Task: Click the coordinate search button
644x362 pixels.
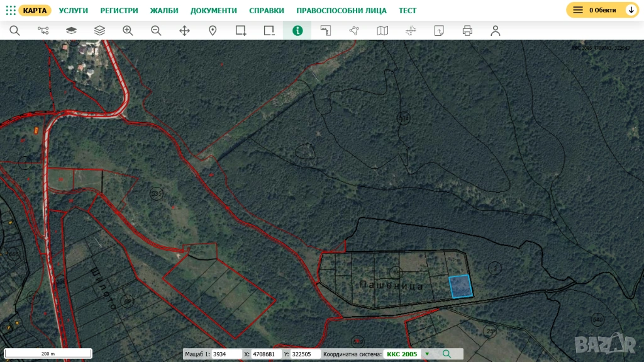Action: 447,354
